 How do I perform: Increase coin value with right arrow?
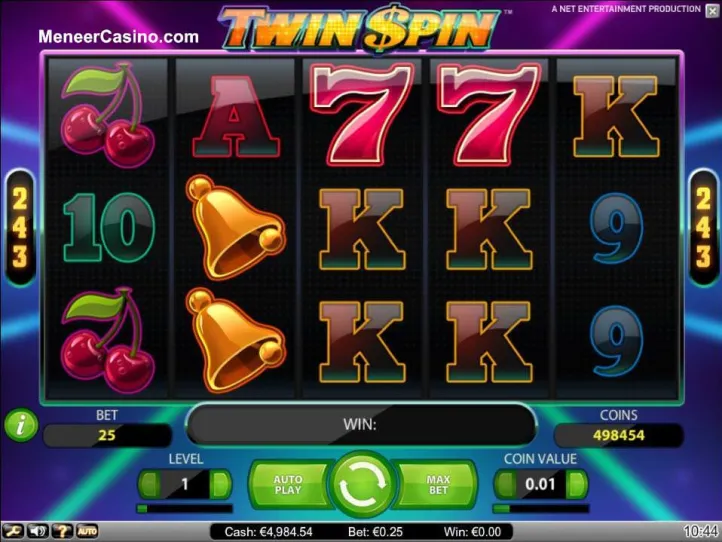576,484
